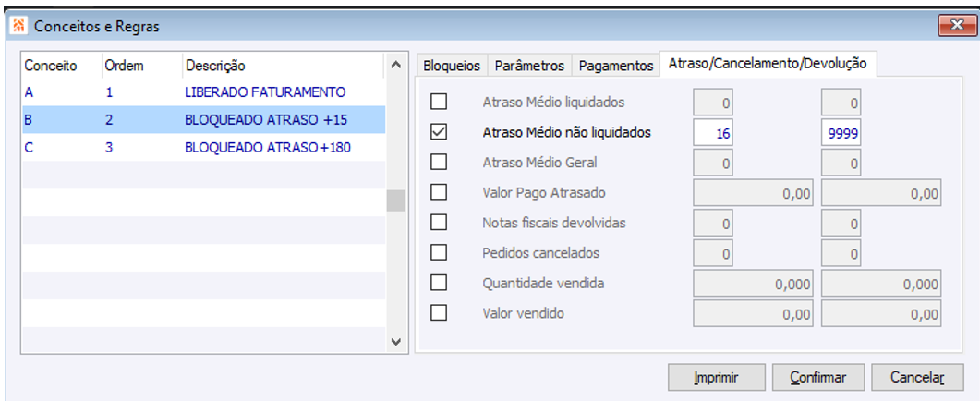Enable Valor Pago Atrasado checkbox
Screen dimensions: 980x401
[439, 192]
